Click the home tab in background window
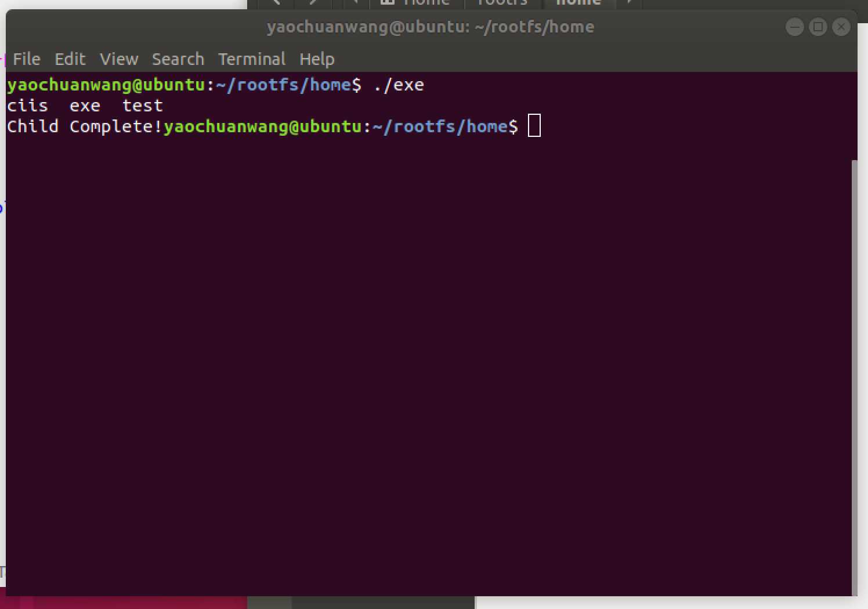 point(578,3)
